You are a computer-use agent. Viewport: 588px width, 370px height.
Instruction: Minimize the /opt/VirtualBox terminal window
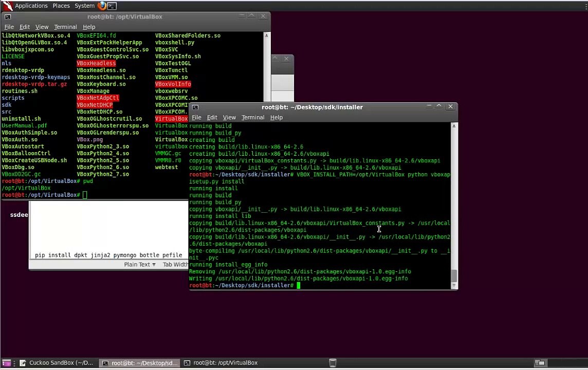(242, 16)
